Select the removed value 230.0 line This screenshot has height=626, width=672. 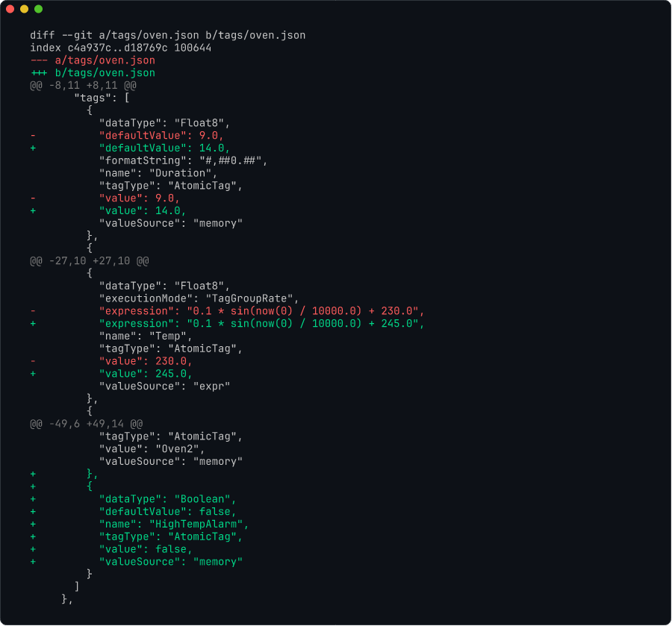[145, 360]
